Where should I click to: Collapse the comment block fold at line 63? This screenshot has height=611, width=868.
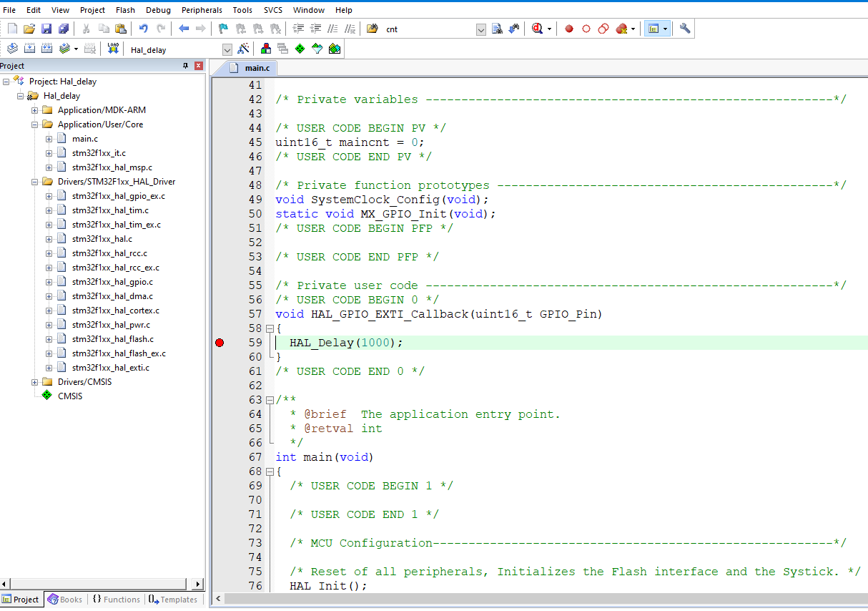point(270,400)
